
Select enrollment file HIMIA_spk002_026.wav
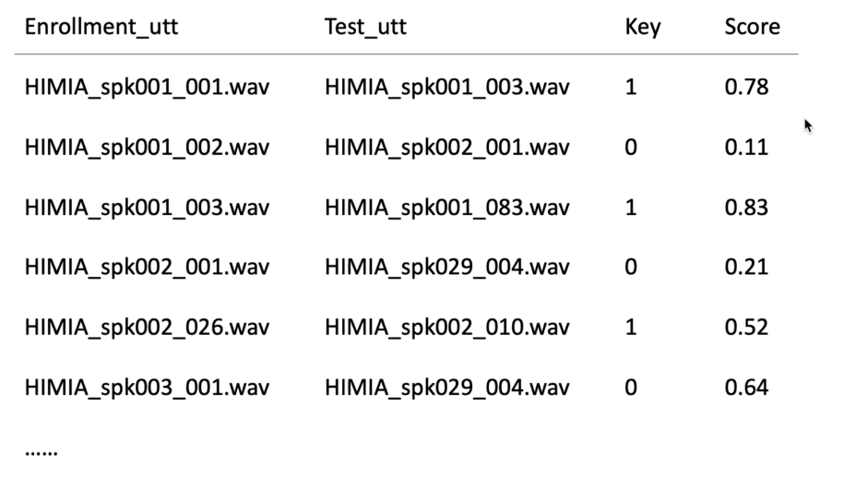[147, 328]
